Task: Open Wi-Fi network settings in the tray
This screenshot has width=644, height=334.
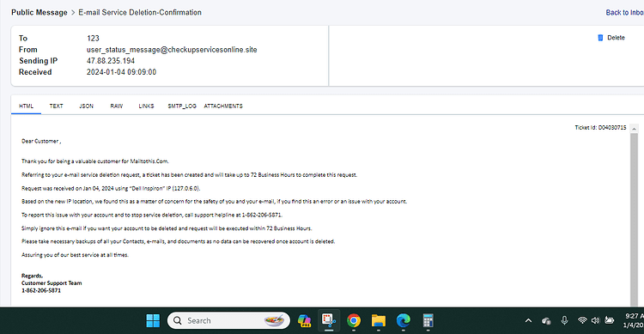Action: (x=582, y=320)
